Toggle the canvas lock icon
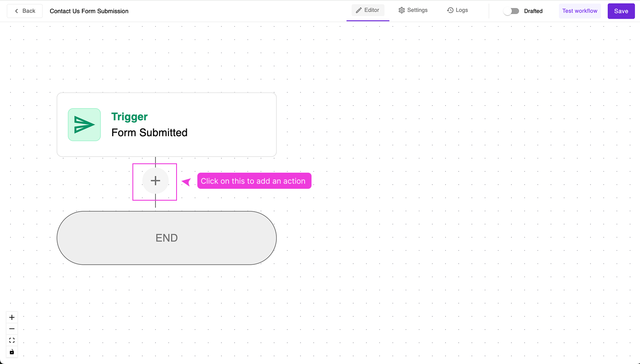Viewport: 640px width, 364px height. (12, 352)
